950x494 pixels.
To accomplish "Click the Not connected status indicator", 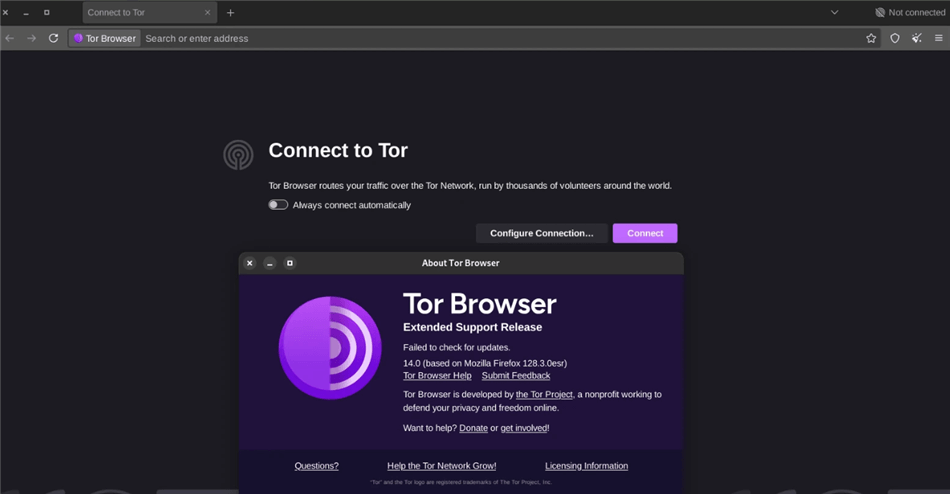I will pyautogui.click(x=909, y=13).
